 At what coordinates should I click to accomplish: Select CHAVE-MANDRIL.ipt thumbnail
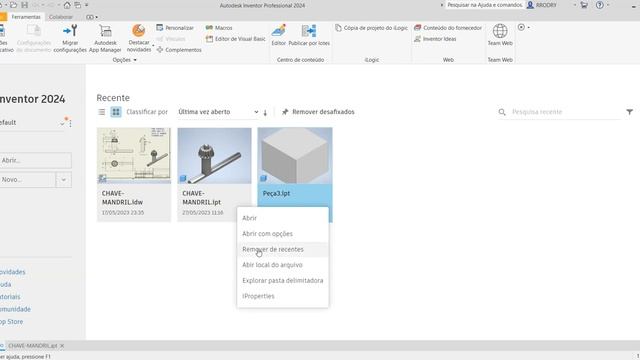pos(214,156)
